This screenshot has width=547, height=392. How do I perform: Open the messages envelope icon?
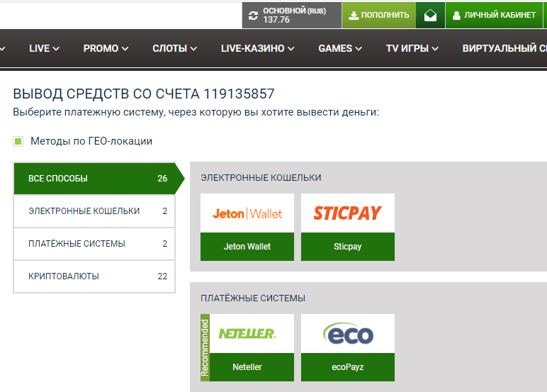431,16
